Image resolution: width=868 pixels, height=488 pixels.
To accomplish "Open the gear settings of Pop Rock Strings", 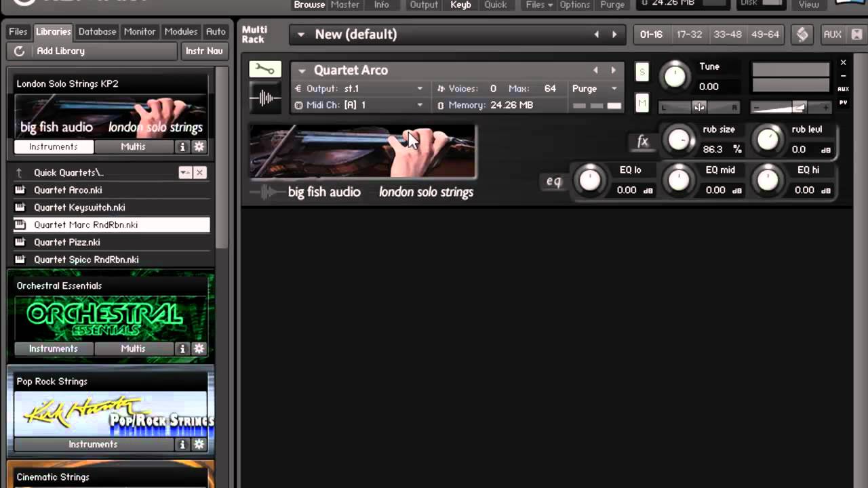I will coord(199,445).
